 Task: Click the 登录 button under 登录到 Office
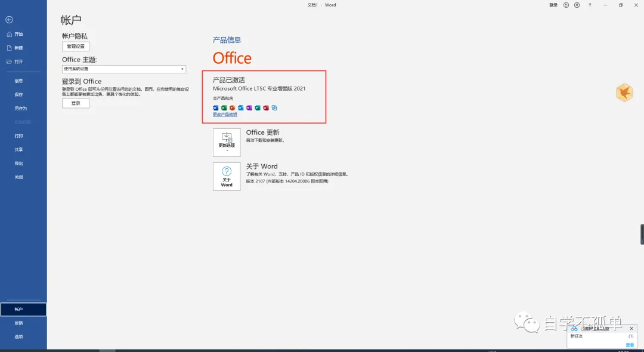coord(76,103)
